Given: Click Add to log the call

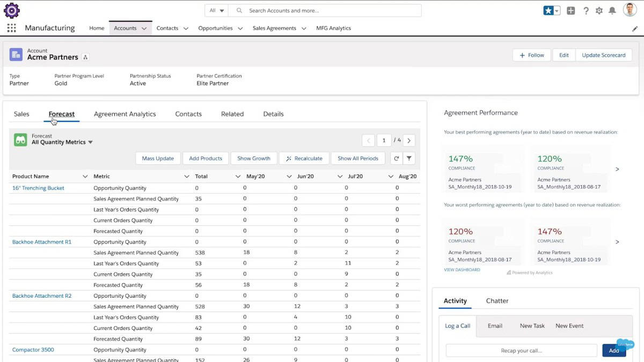Looking at the screenshot, I should 614,351.
